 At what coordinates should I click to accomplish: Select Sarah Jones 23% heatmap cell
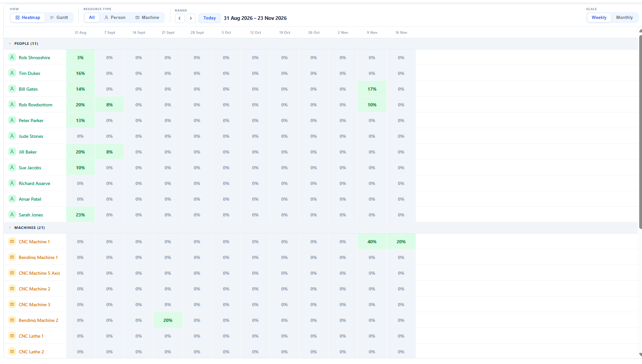81,215
